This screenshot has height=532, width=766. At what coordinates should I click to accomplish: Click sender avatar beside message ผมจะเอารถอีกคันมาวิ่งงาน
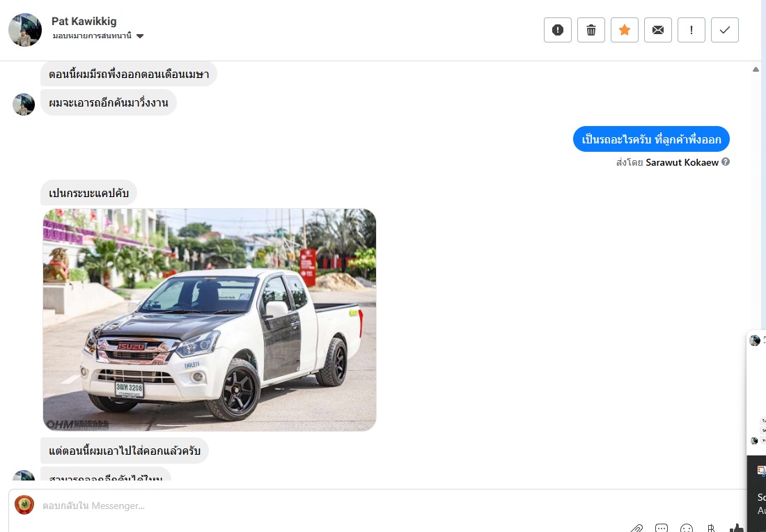(x=24, y=104)
